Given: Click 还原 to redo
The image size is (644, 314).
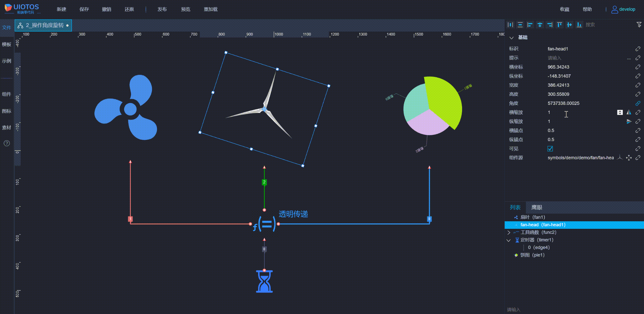Looking at the screenshot, I should 129,9.
